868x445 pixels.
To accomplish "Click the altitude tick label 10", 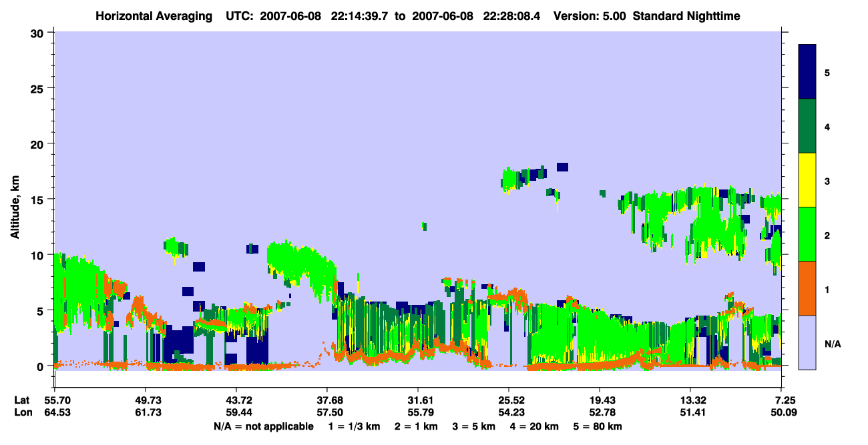I will [x=39, y=255].
